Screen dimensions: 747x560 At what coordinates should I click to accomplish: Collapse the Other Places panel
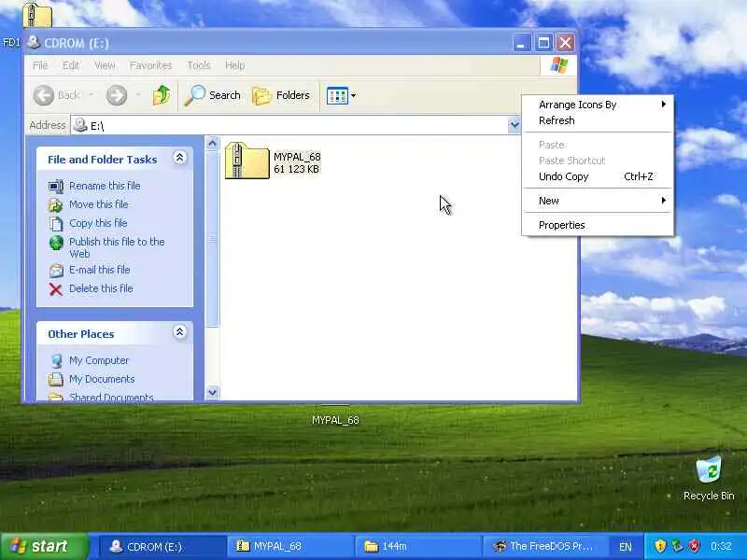pos(179,332)
